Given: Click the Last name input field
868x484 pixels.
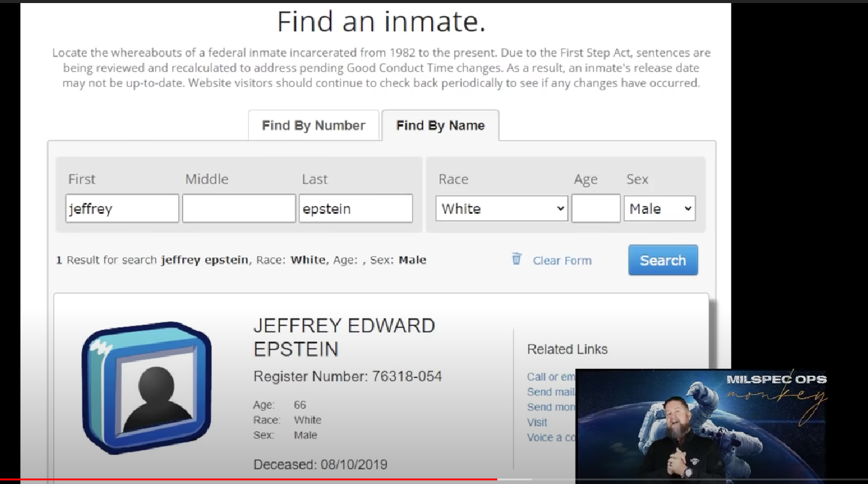Looking at the screenshot, I should [355, 209].
